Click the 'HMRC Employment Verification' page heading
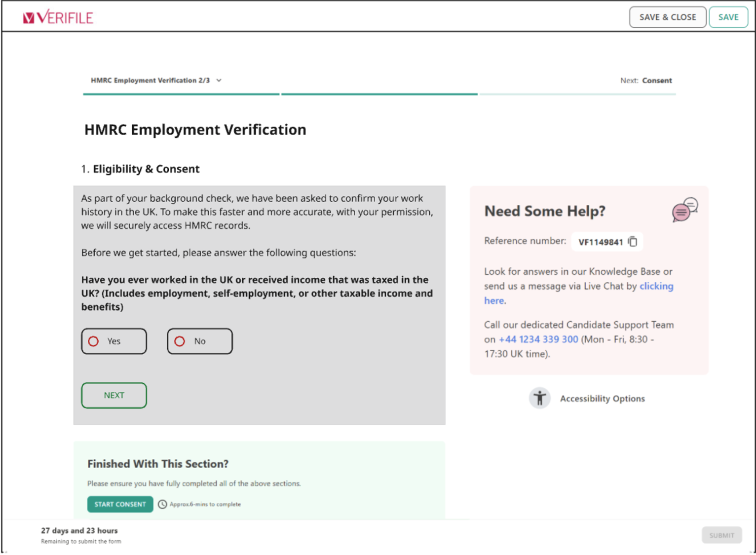 click(195, 130)
